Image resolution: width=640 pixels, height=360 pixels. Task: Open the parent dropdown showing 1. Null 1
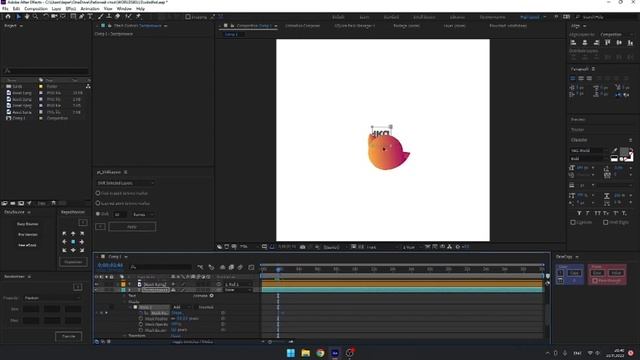coord(238,284)
